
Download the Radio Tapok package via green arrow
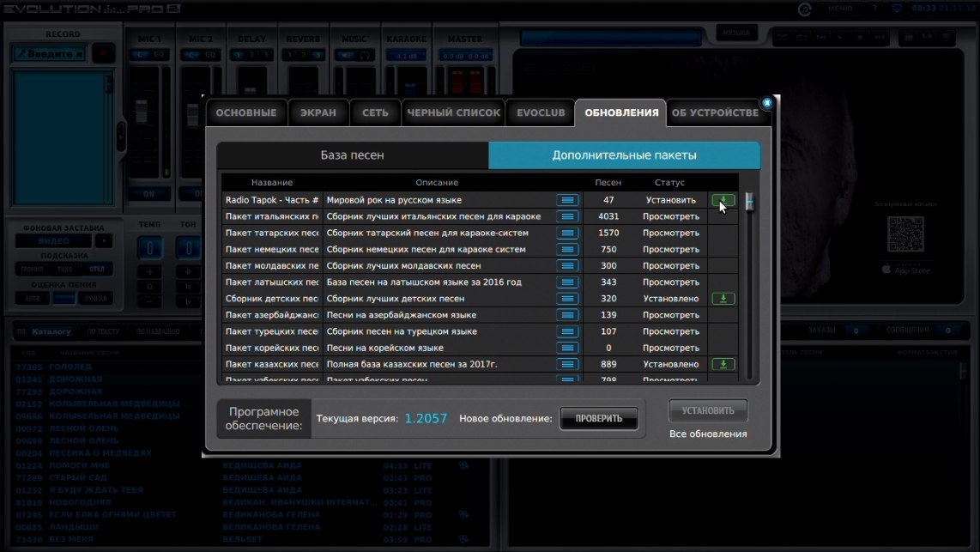point(723,200)
